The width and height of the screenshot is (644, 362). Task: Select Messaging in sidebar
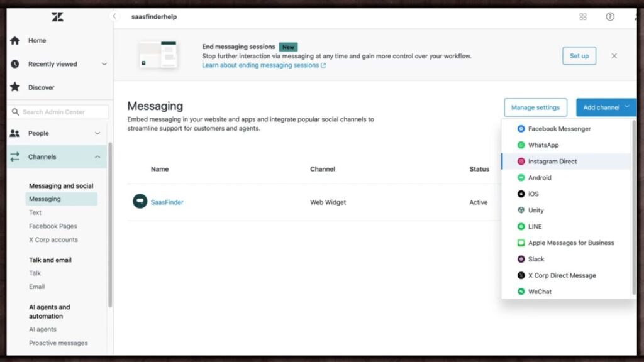[61, 199]
